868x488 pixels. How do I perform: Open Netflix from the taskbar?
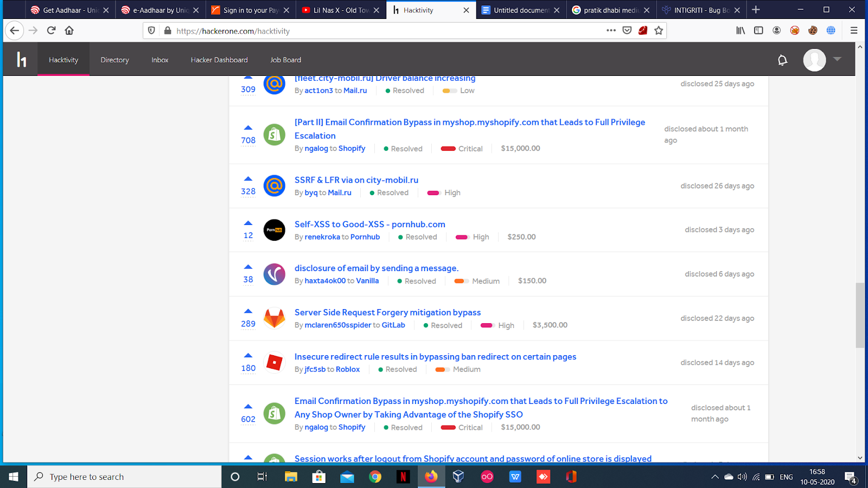[403, 477]
